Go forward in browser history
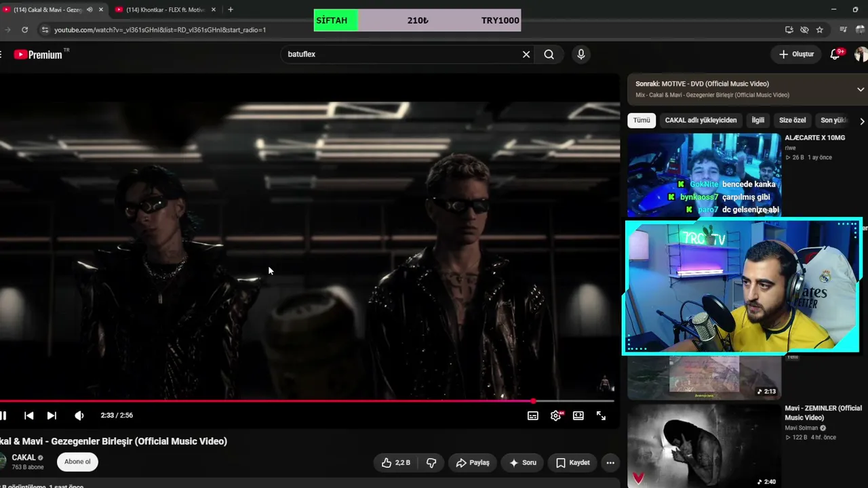Viewport: 868px width, 488px height. (7, 30)
